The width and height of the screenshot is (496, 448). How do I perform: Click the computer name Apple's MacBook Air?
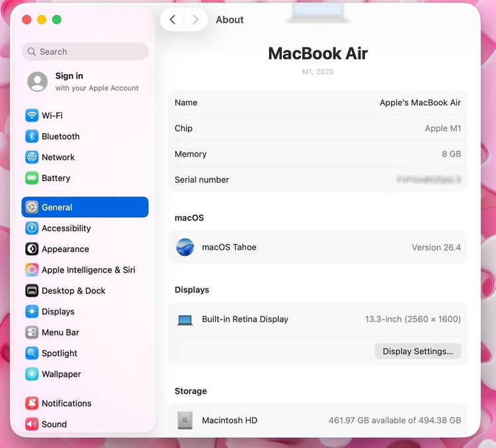420,103
